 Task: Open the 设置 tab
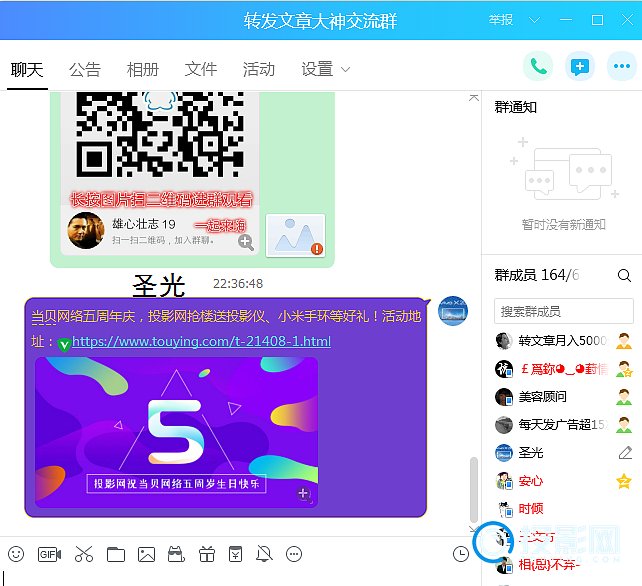[x=317, y=70]
